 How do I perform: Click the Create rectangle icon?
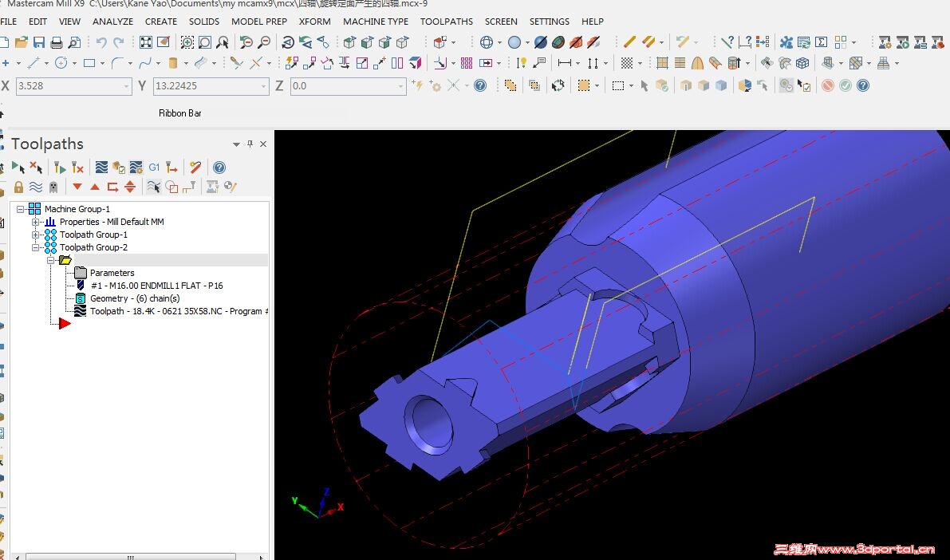89,62
